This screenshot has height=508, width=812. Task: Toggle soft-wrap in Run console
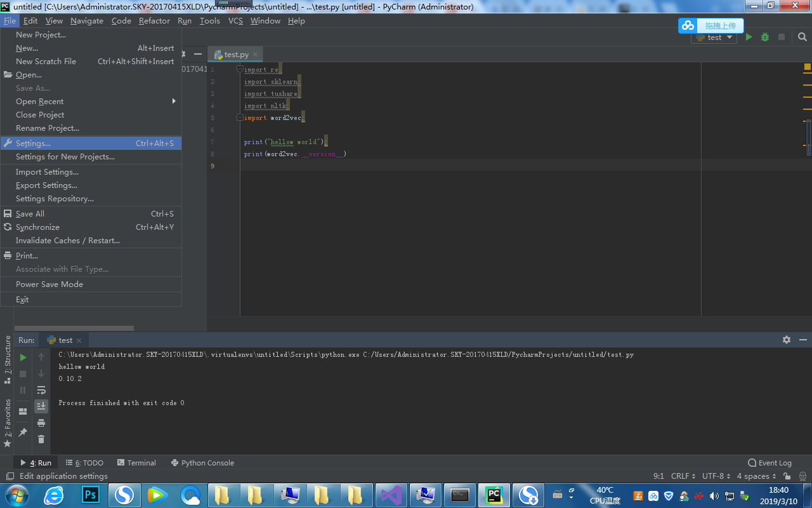41,390
